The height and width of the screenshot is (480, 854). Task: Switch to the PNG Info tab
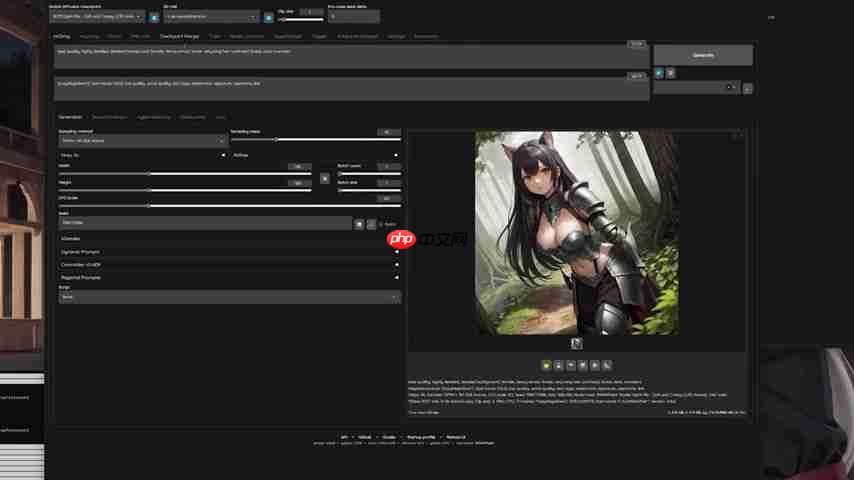click(141, 37)
